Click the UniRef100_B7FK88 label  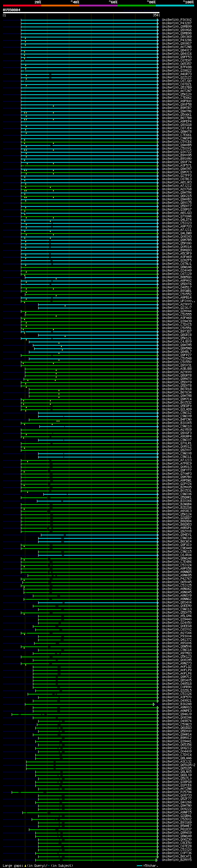tap(177, 67)
